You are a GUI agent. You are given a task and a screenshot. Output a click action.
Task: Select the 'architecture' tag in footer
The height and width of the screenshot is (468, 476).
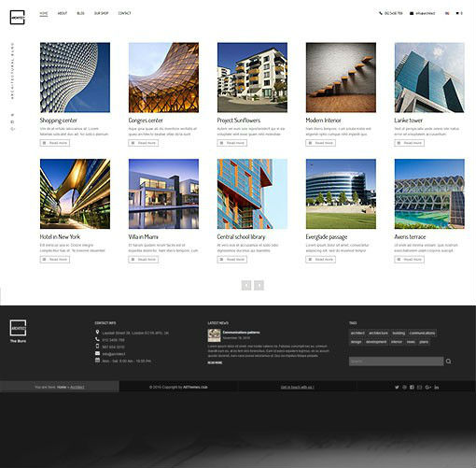[378, 333]
